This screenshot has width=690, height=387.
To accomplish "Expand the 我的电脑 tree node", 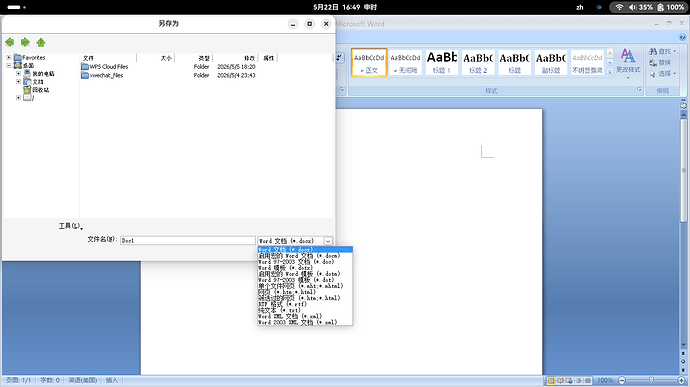I will point(18,74).
